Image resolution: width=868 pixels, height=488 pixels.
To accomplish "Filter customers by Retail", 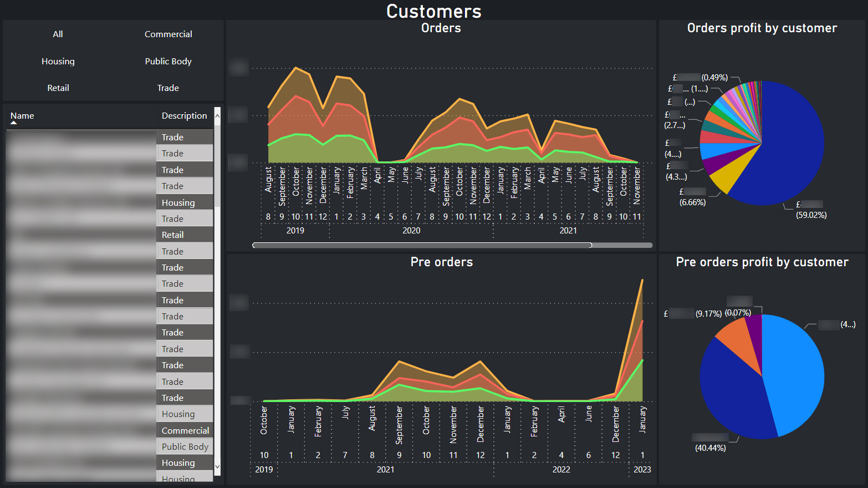I will 58,88.
